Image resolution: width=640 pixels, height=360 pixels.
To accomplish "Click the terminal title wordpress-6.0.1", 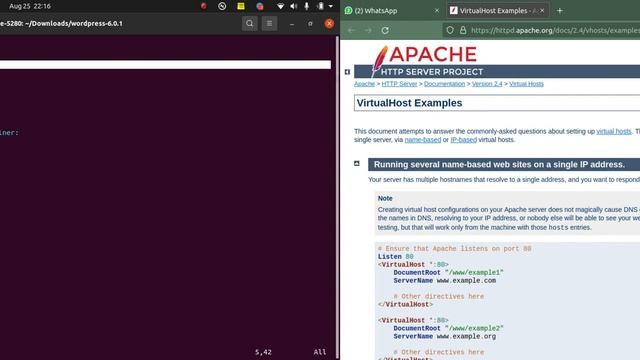I will [x=61, y=24].
